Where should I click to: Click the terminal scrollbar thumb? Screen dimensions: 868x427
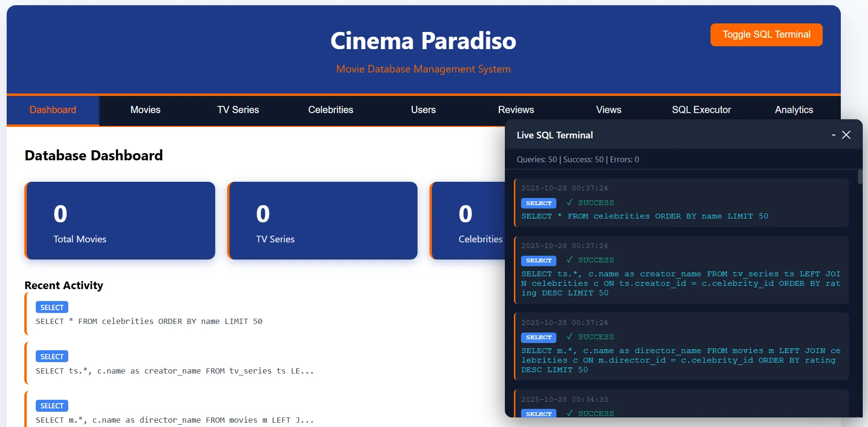(x=860, y=177)
